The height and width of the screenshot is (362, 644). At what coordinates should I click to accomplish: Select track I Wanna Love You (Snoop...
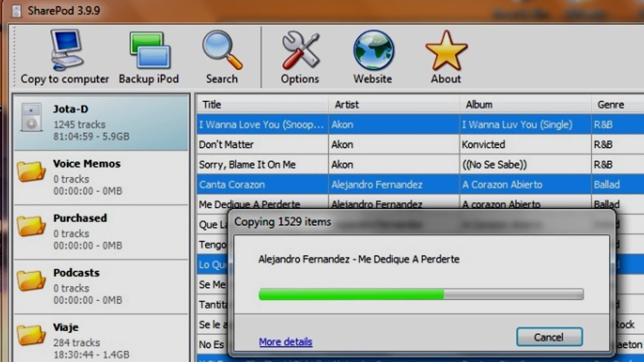[x=262, y=125]
